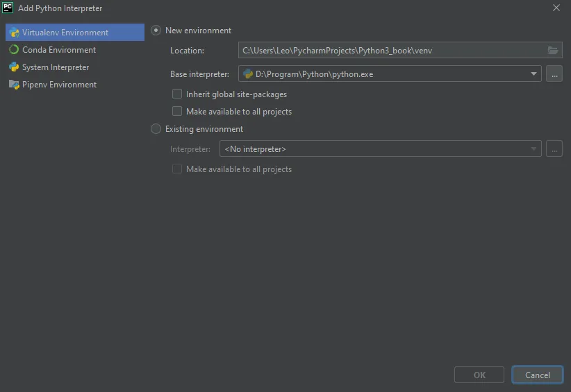Click into the Location path text field
This screenshot has height=392, width=571.
[389, 51]
